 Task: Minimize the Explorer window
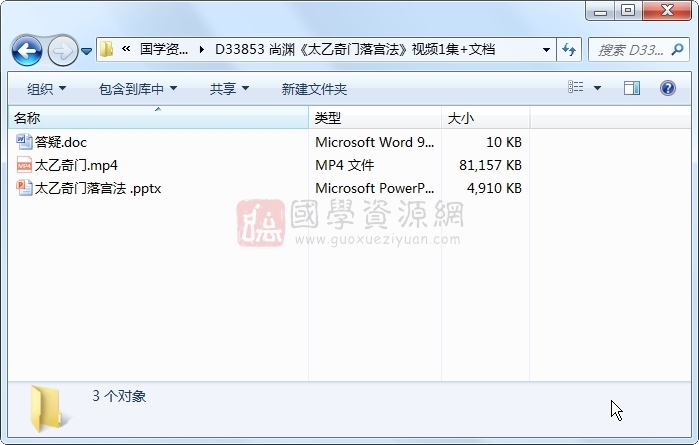tap(600, 11)
